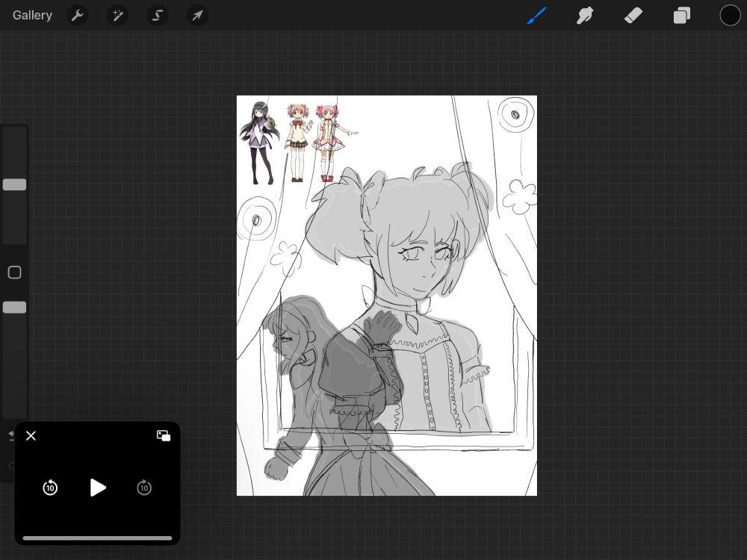Open the Gallery view
Image resolution: width=747 pixels, height=560 pixels.
[32, 15]
